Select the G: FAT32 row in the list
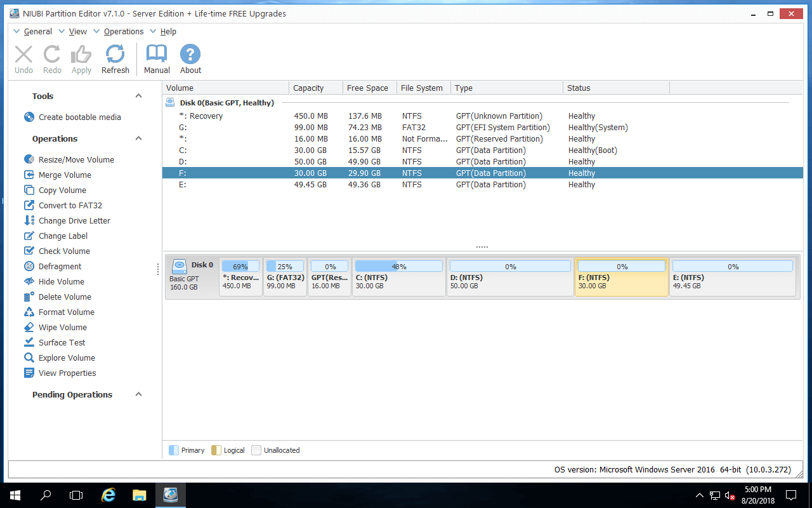This screenshot has height=508, width=812. [483, 128]
